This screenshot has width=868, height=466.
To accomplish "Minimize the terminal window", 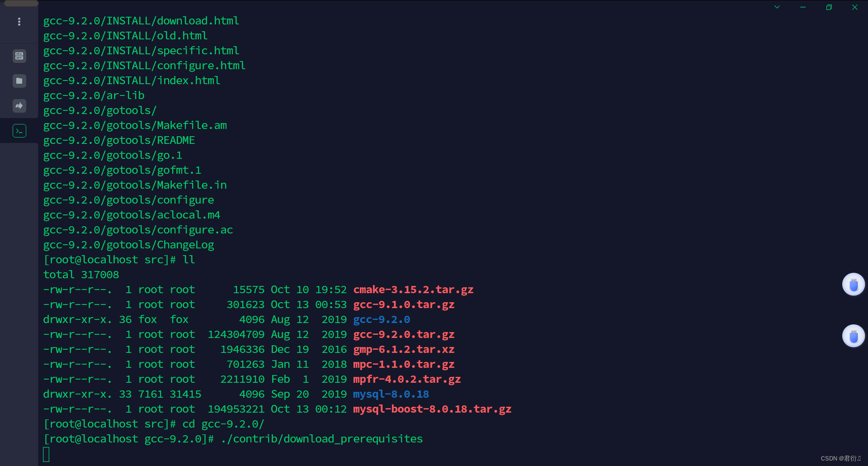I will pyautogui.click(x=803, y=7).
